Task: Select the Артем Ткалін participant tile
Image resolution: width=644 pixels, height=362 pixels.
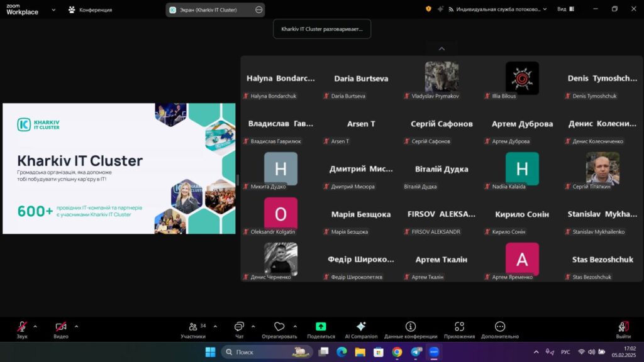Action: (x=441, y=259)
